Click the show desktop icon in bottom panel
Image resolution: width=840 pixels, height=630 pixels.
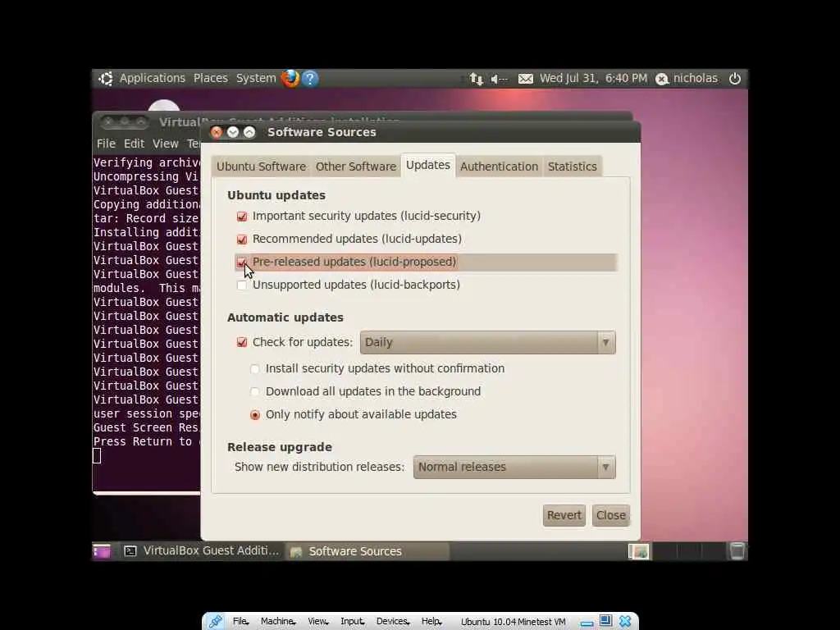(101, 550)
